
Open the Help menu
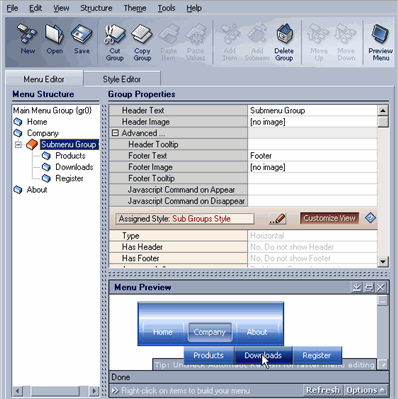click(x=194, y=8)
